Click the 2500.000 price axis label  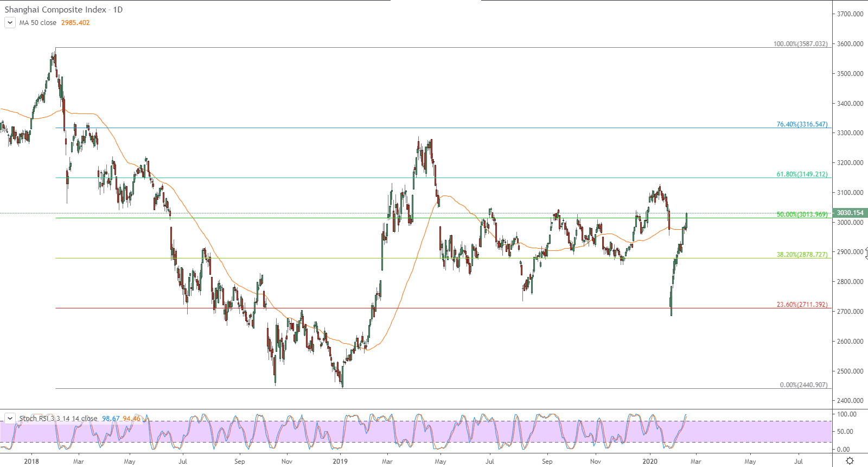(x=850, y=371)
